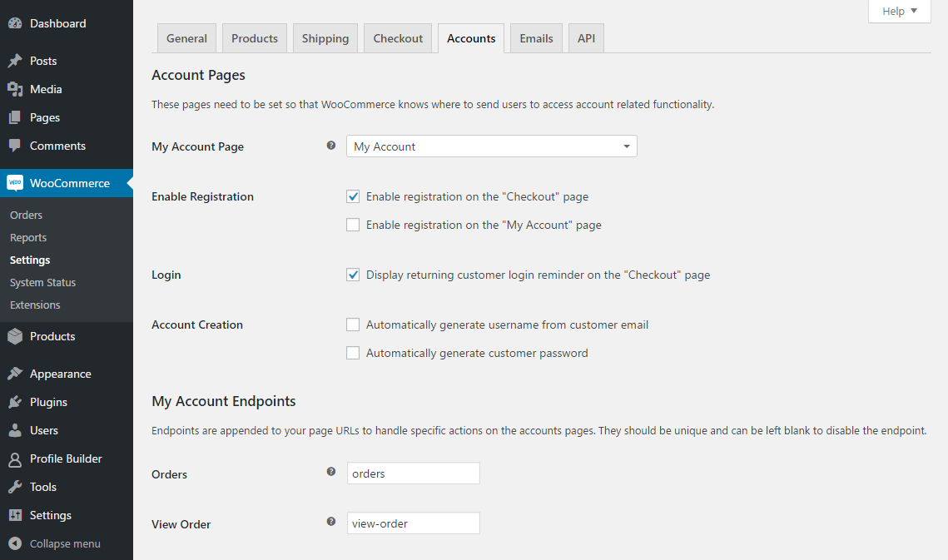Click the sidebar Settings sliders icon

tap(15, 515)
